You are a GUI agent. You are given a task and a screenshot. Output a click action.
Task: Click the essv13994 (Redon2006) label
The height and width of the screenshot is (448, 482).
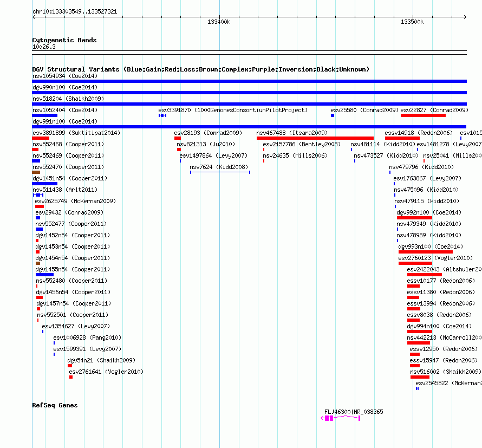click(x=441, y=303)
